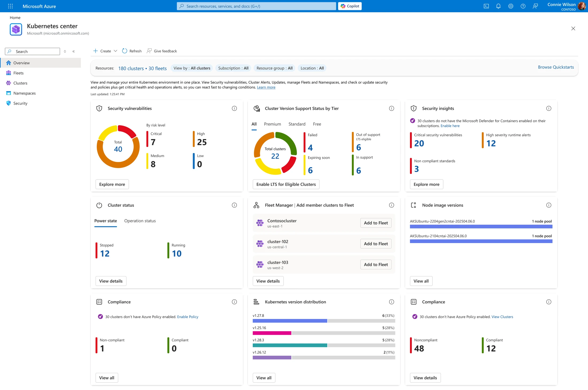The width and height of the screenshot is (588, 390).
Task: View details of Cluster status
Action: tap(111, 281)
